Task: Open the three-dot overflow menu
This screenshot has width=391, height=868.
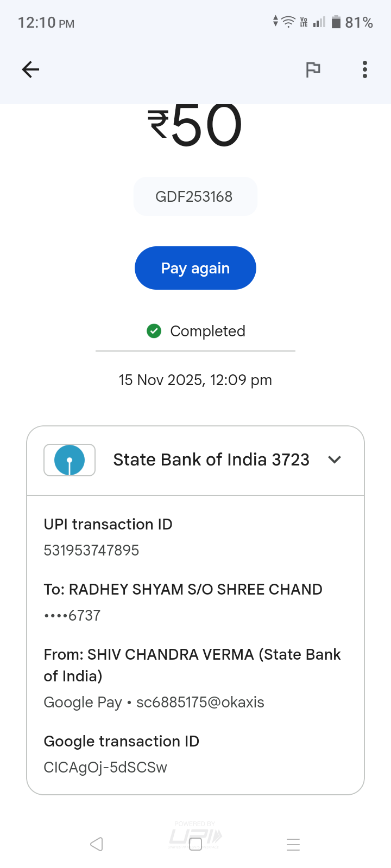Action: (365, 69)
